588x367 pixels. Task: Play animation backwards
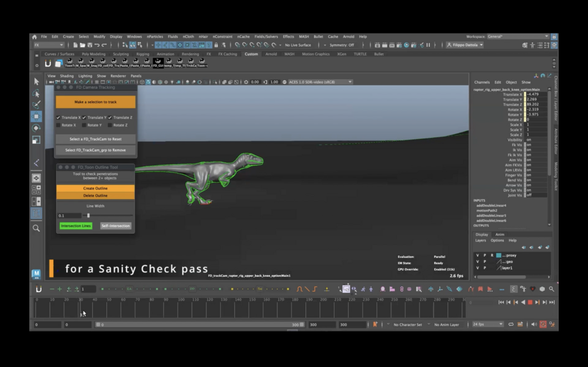pyautogui.click(x=522, y=302)
